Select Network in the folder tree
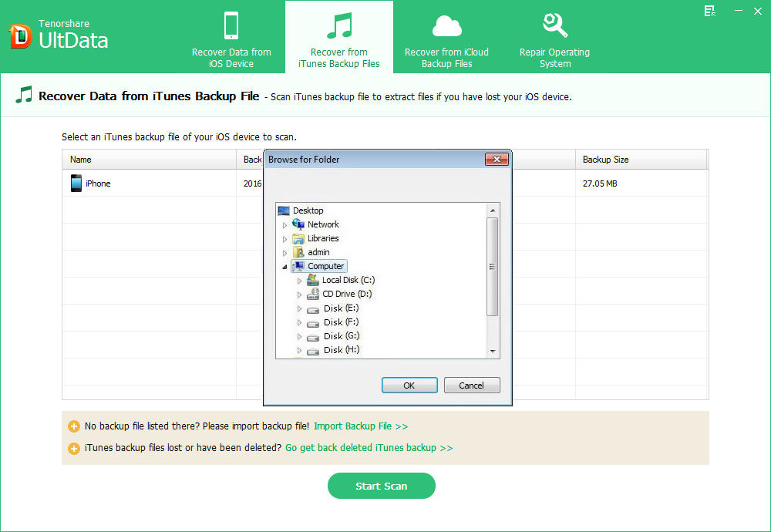Viewport: 771px width, 532px height. tap(323, 224)
